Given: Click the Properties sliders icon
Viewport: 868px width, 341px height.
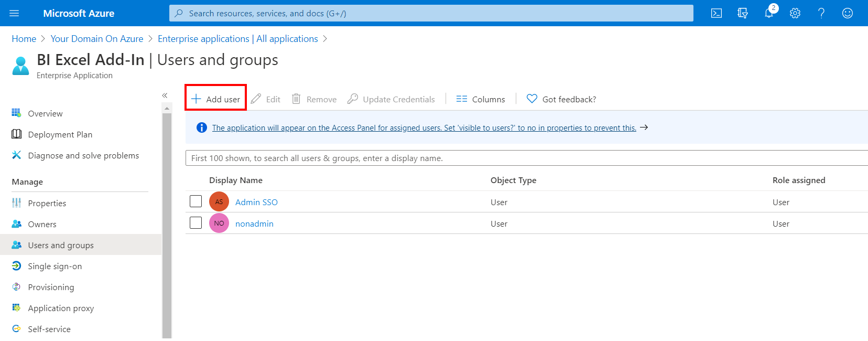Looking at the screenshot, I should (x=17, y=203).
